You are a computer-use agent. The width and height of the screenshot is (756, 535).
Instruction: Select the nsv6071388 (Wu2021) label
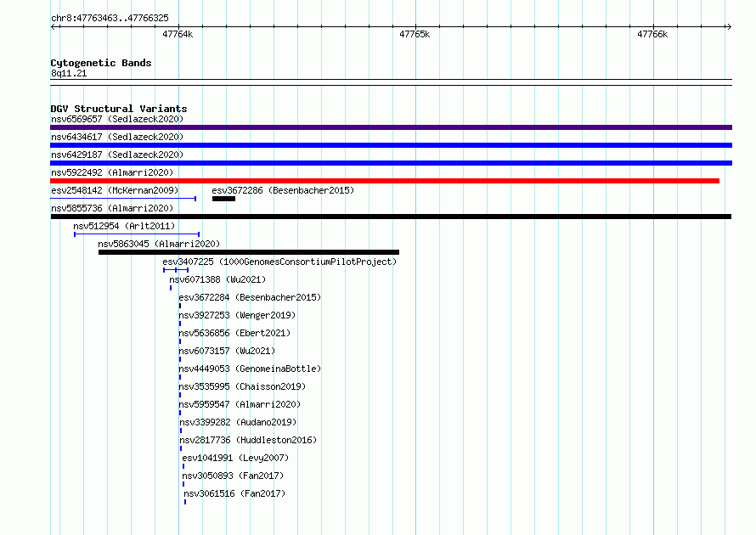tap(217, 279)
